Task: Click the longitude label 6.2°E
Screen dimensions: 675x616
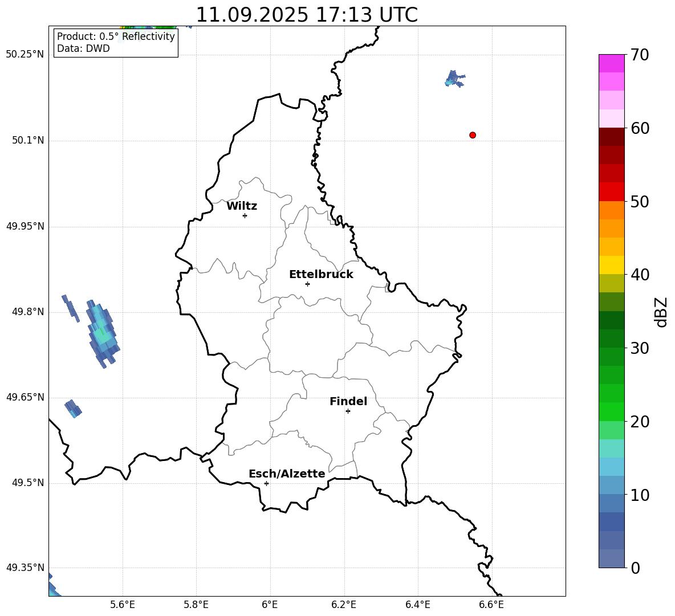Action: (x=344, y=605)
